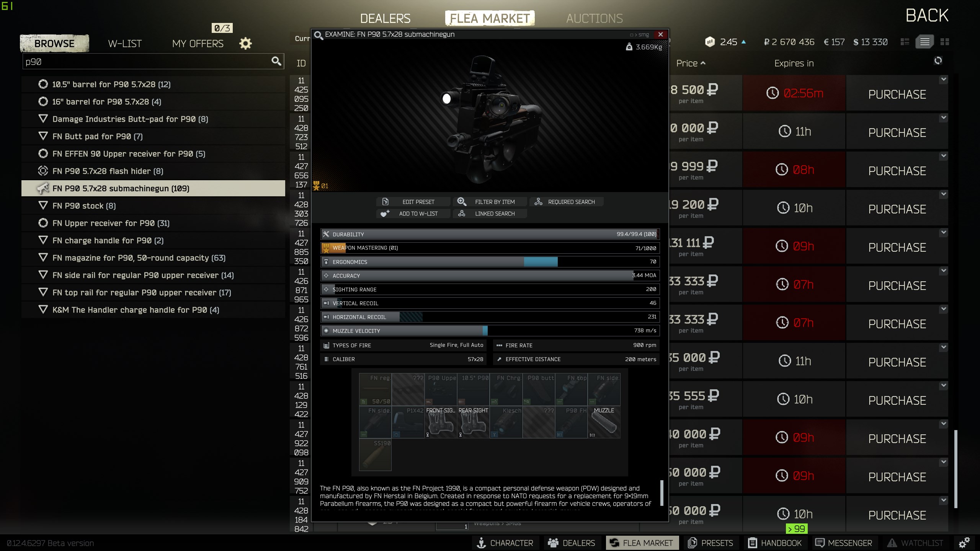Select the Browse tab
The height and width of the screenshot is (551, 980).
click(54, 43)
